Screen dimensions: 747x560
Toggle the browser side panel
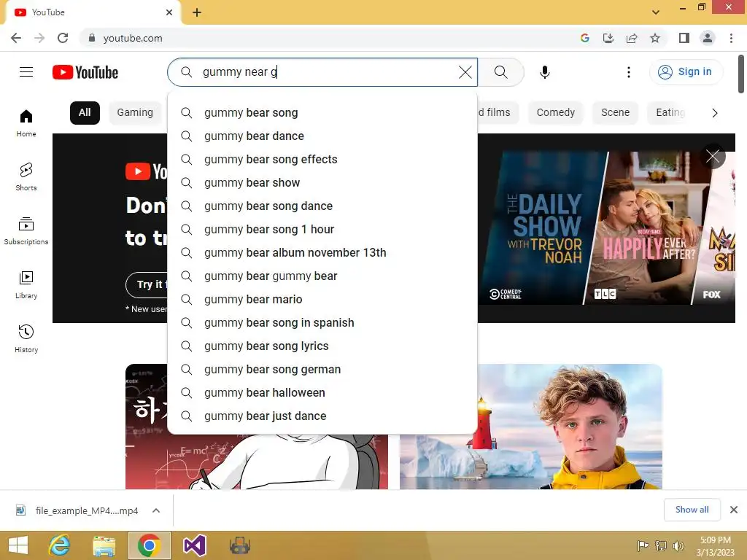(x=684, y=38)
